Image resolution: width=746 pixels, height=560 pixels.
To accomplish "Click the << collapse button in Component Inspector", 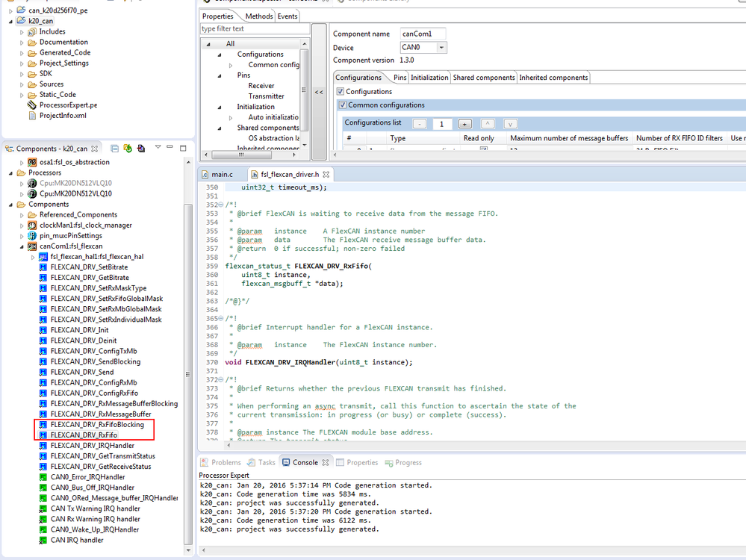I will (319, 92).
